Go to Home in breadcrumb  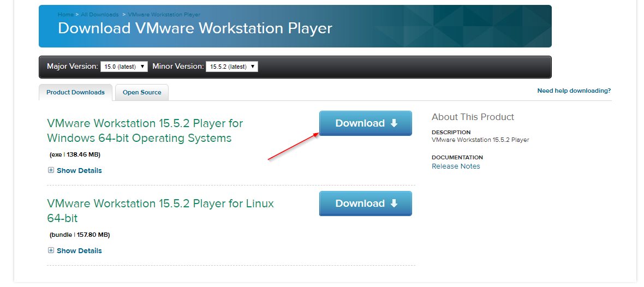coord(65,14)
